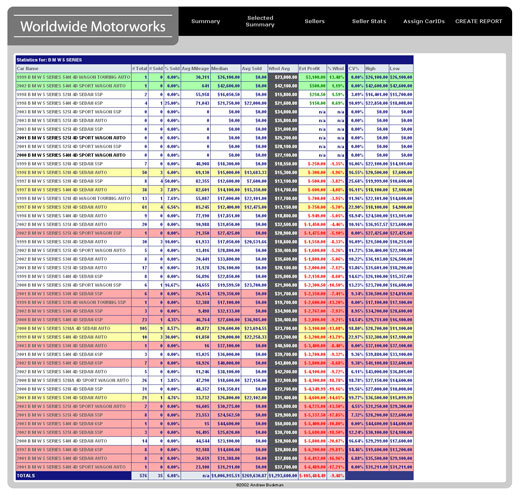
Task: Click the ©2002 Andrew Budman footer text
Action: click(x=260, y=485)
